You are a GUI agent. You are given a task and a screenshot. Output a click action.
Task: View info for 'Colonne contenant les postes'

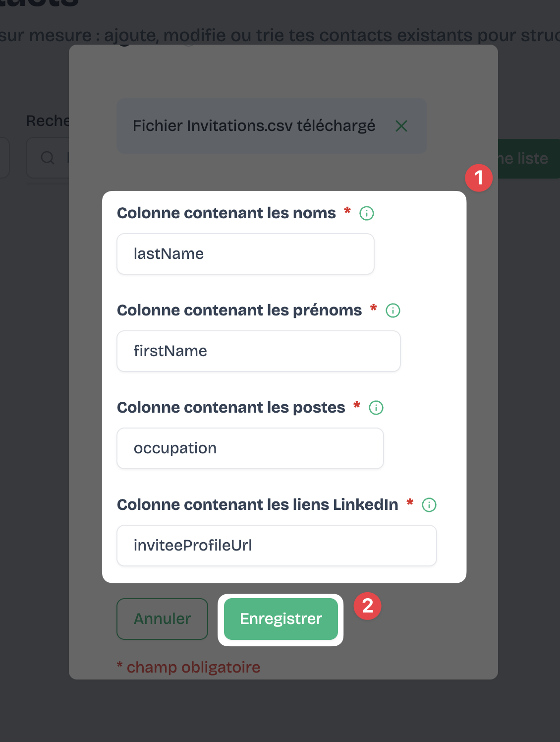(x=376, y=408)
